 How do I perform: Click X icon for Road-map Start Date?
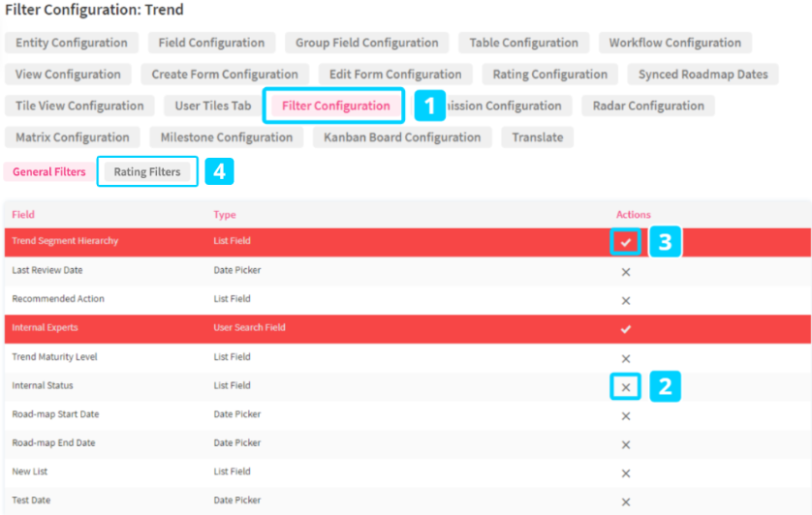(x=625, y=416)
